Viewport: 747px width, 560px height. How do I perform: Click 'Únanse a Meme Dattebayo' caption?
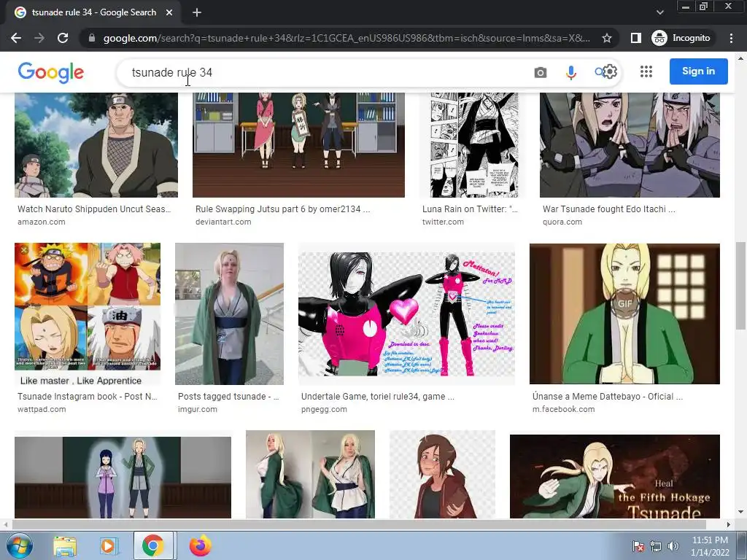click(608, 396)
